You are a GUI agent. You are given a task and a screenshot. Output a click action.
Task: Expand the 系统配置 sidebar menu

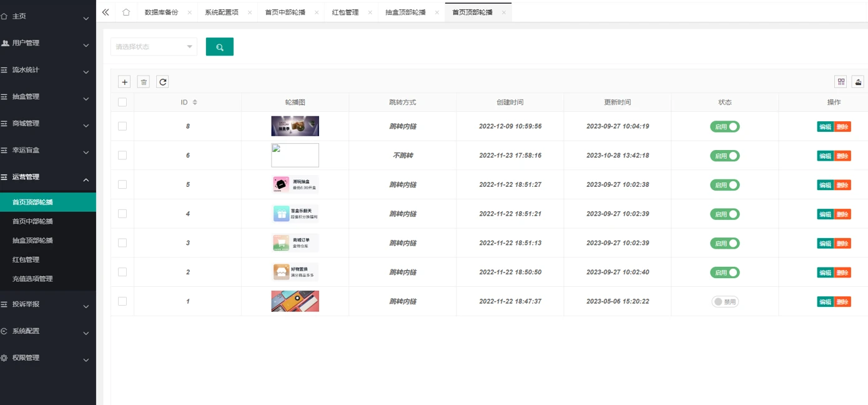pyautogui.click(x=47, y=331)
